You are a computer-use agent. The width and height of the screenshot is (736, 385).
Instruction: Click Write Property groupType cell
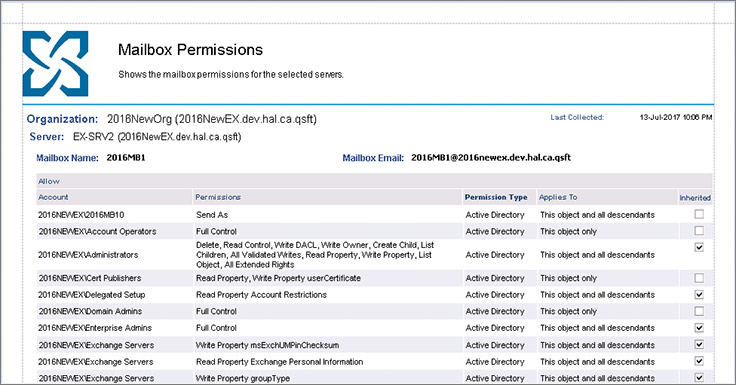coord(243,378)
